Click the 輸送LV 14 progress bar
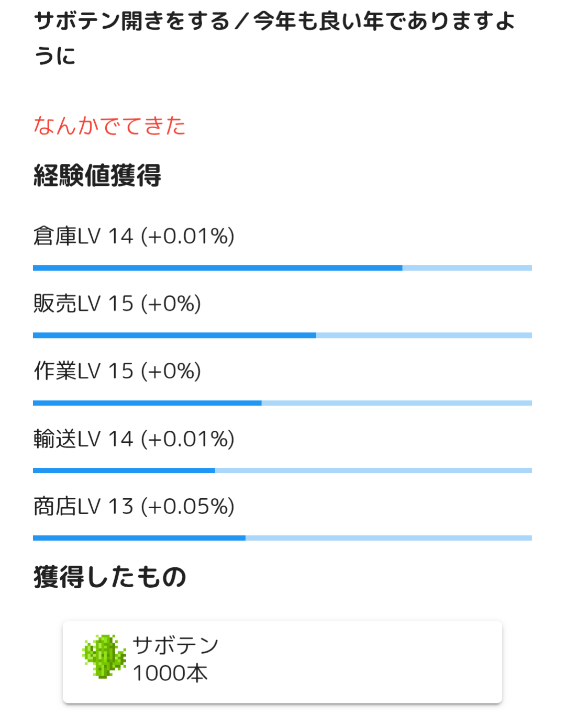The width and height of the screenshot is (565, 728). tap(282, 471)
